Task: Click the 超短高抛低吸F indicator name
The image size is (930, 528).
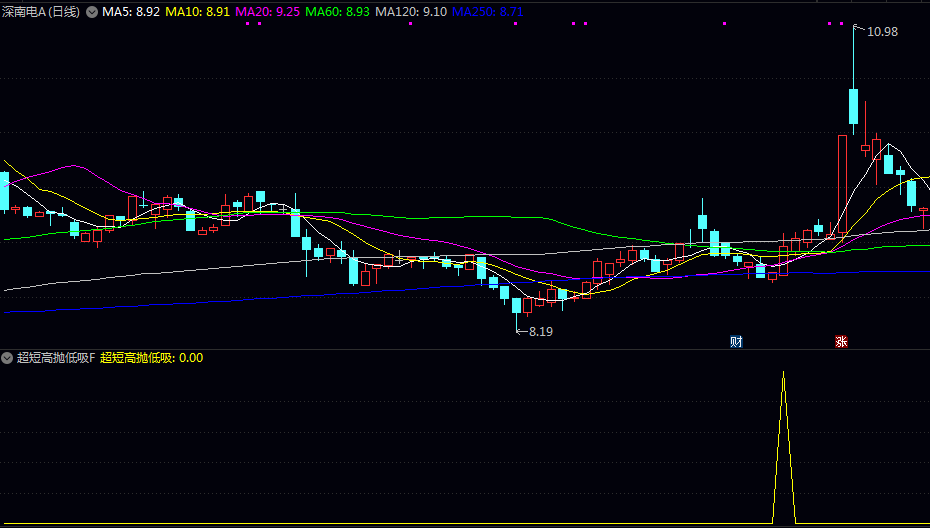Action: (56, 358)
